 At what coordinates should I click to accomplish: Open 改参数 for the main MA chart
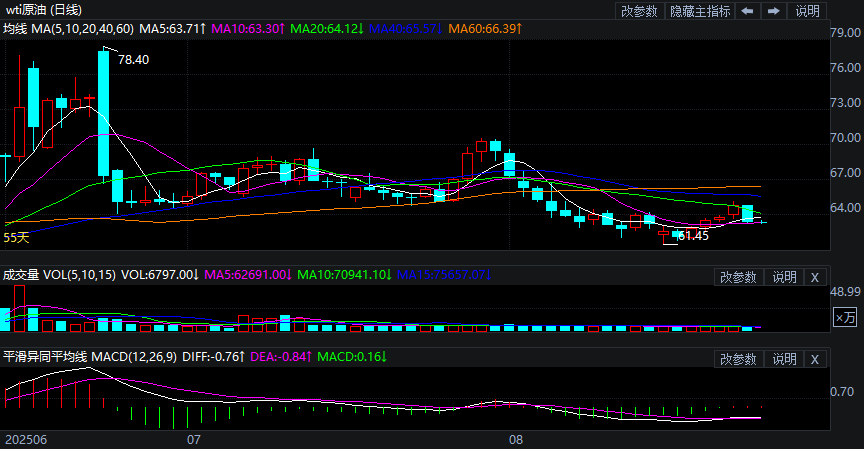[639, 11]
